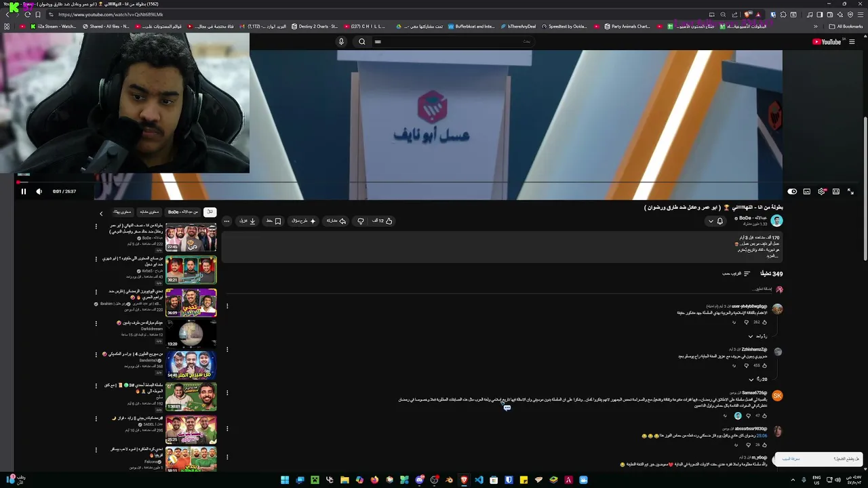Switch player to theater mode

click(836, 192)
